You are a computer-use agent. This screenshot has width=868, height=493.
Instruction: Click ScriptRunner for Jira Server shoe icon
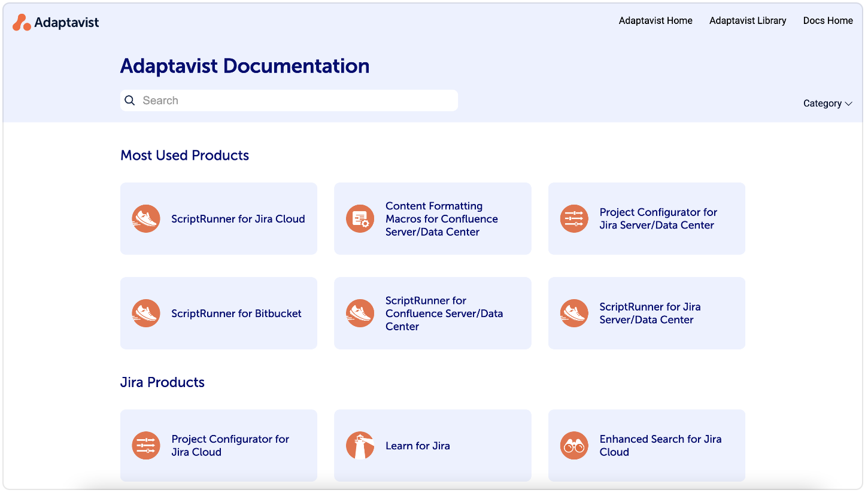point(575,314)
